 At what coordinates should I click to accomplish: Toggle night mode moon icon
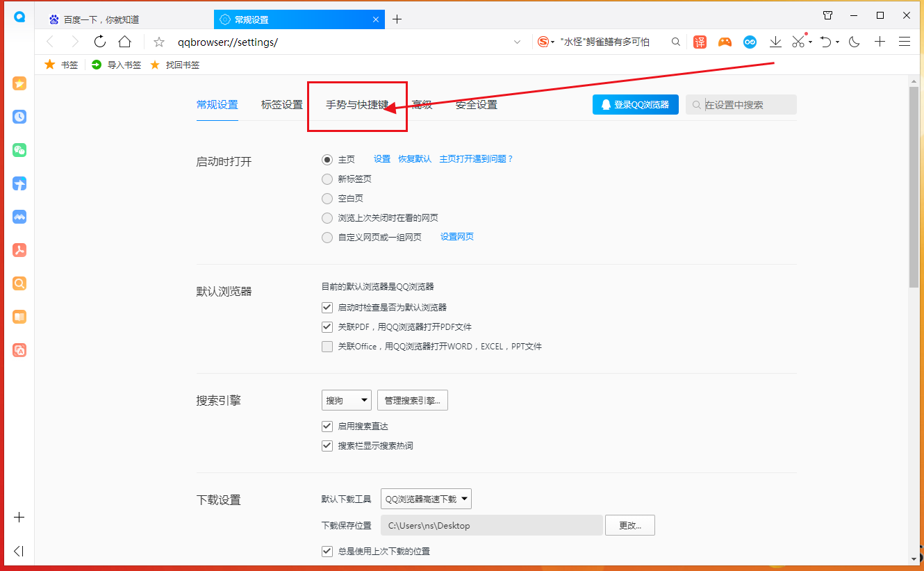click(855, 42)
